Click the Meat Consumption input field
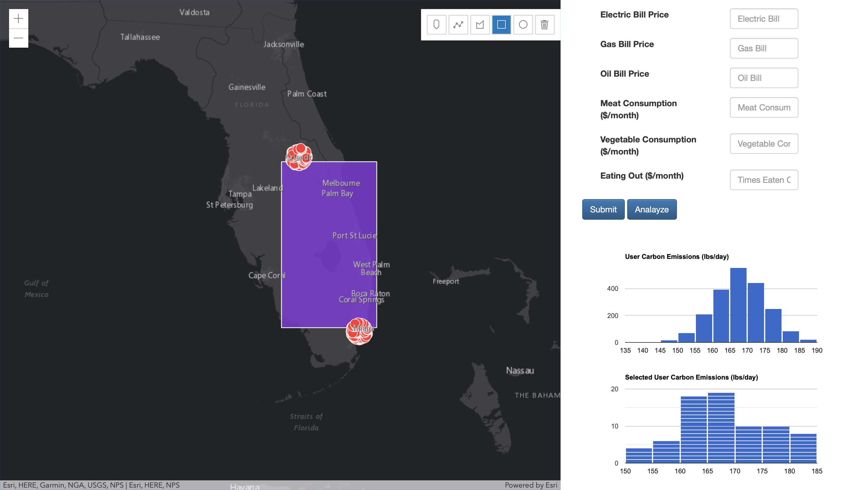This screenshot has width=868, height=490. (763, 108)
